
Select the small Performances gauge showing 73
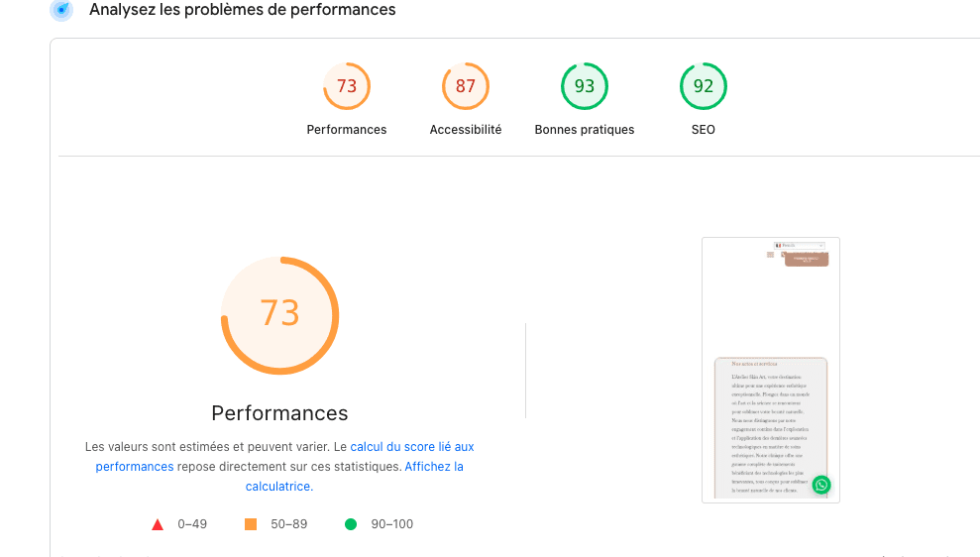(x=347, y=86)
